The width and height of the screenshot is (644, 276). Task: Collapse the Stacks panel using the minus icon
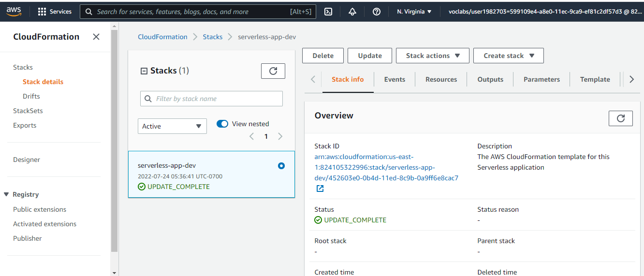(x=144, y=71)
